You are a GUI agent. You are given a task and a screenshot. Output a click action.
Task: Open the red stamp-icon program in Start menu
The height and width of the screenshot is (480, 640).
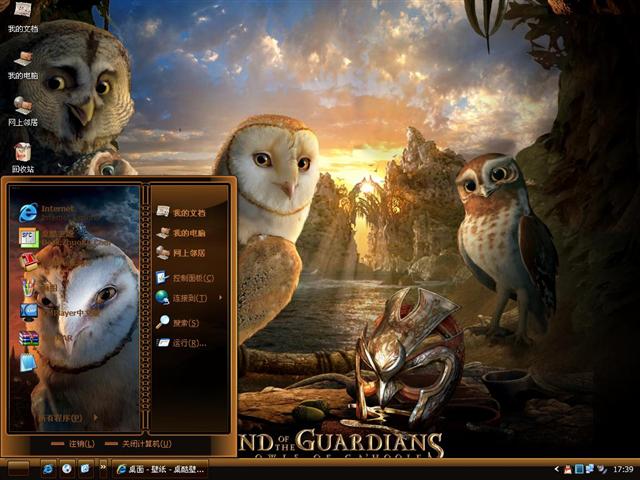[29, 261]
